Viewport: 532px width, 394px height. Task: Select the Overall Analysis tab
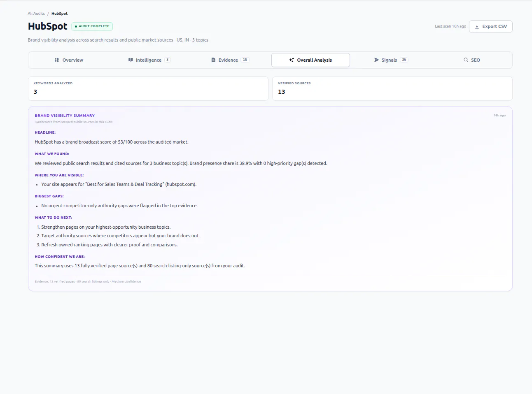(310, 60)
